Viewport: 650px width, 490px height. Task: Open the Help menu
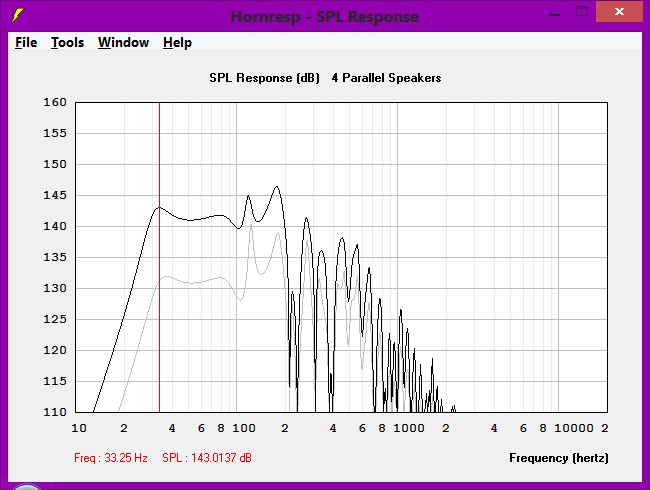pos(177,42)
